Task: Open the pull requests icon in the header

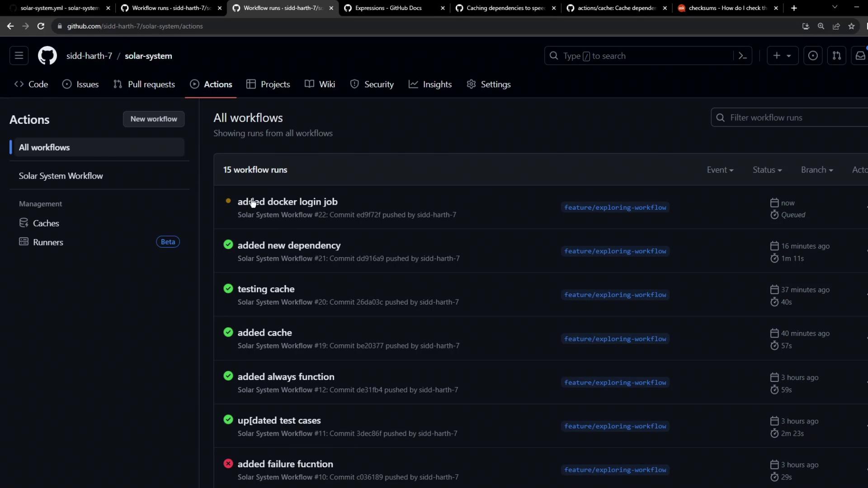Action: (x=836, y=56)
